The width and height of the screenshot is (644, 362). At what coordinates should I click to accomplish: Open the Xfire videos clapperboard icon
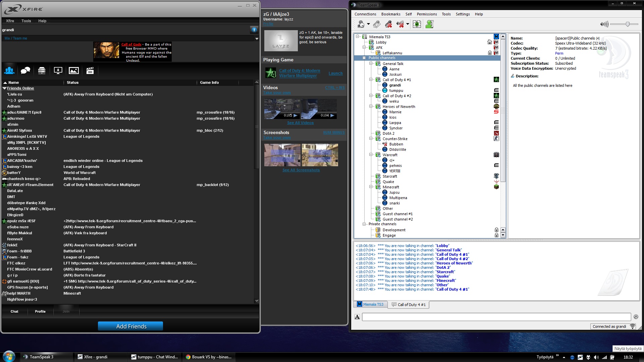[90, 70]
